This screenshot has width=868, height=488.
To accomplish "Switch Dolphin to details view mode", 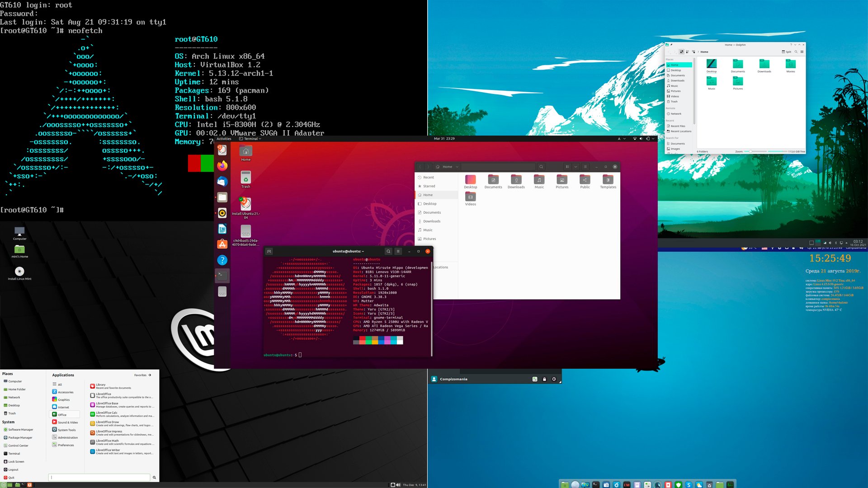I will tap(693, 52).
